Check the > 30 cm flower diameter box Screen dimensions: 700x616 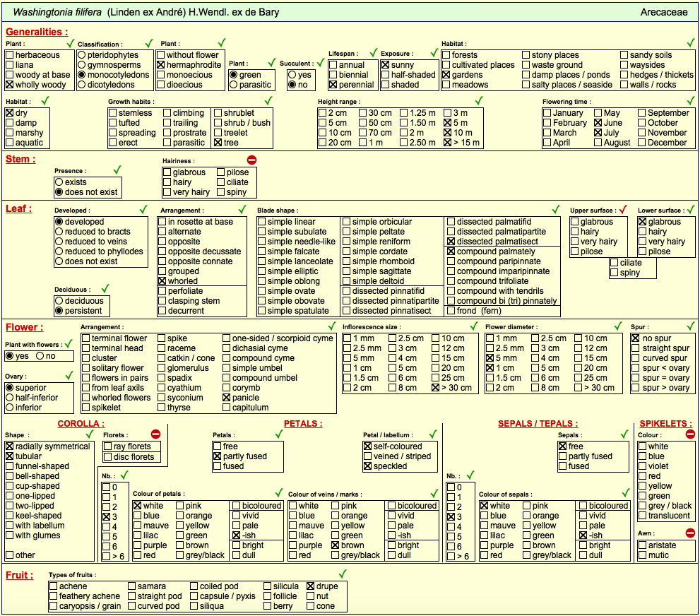578,387
